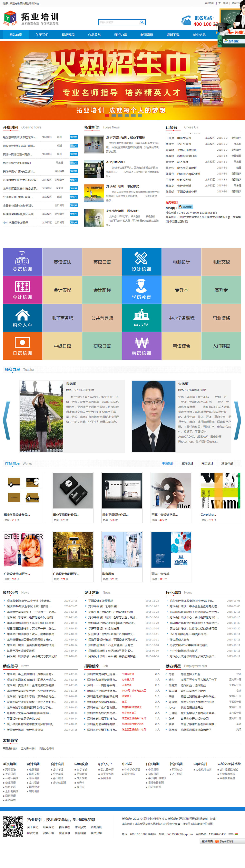The image size is (245, 868).
Task: Open 新闻资讯 navigation item
Action: click(147, 35)
